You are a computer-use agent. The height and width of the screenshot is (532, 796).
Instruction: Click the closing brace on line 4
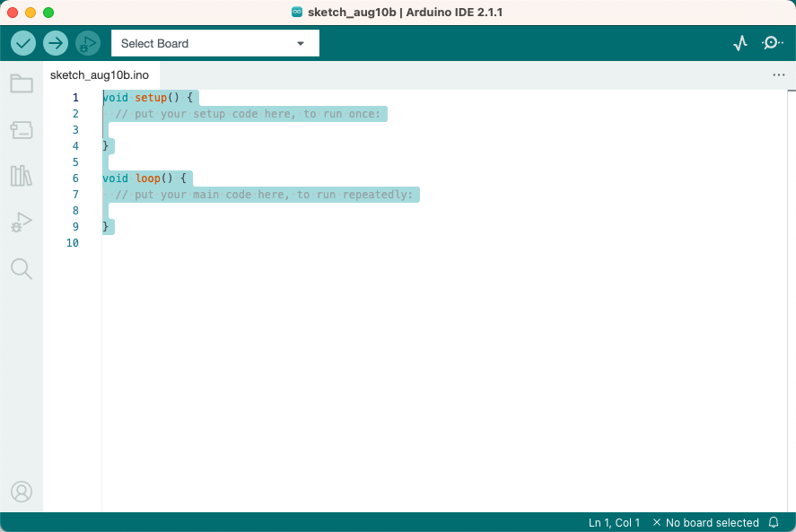pos(106,145)
